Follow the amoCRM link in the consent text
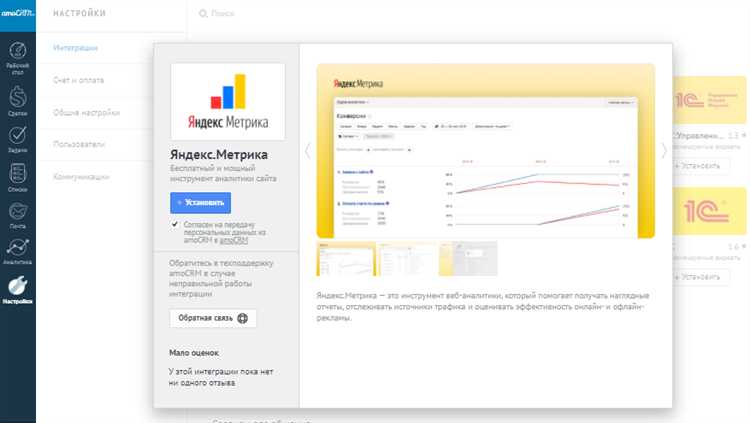 [x=234, y=240]
